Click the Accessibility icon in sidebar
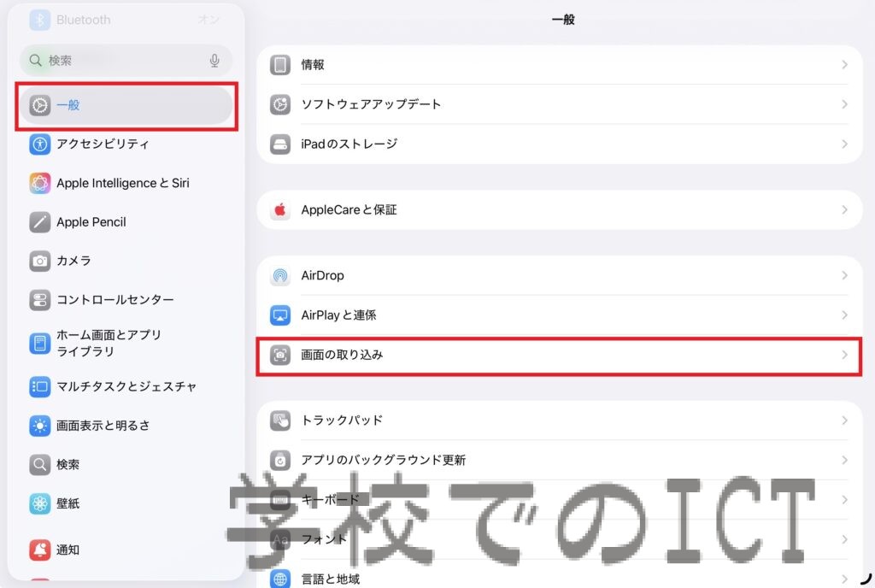 39,144
